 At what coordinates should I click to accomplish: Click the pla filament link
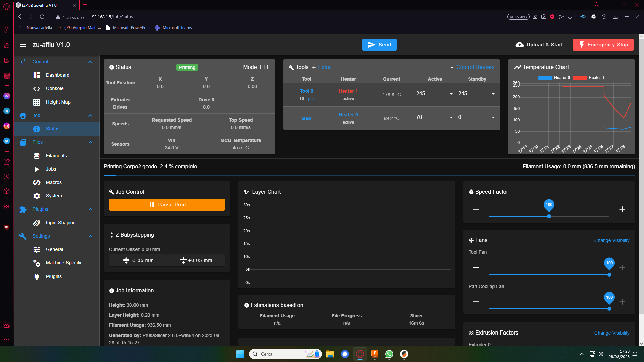click(x=311, y=99)
